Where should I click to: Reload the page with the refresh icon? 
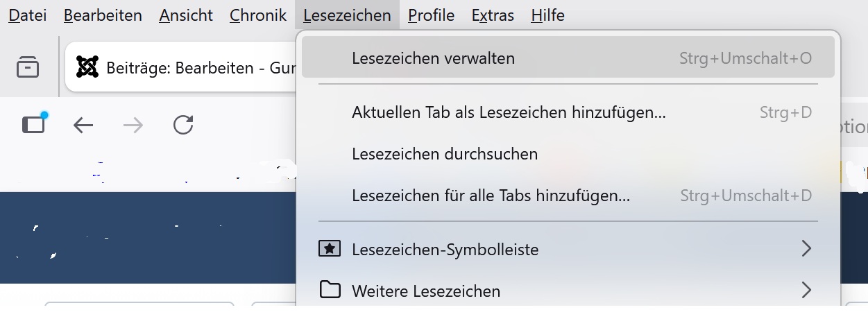point(183,125)
